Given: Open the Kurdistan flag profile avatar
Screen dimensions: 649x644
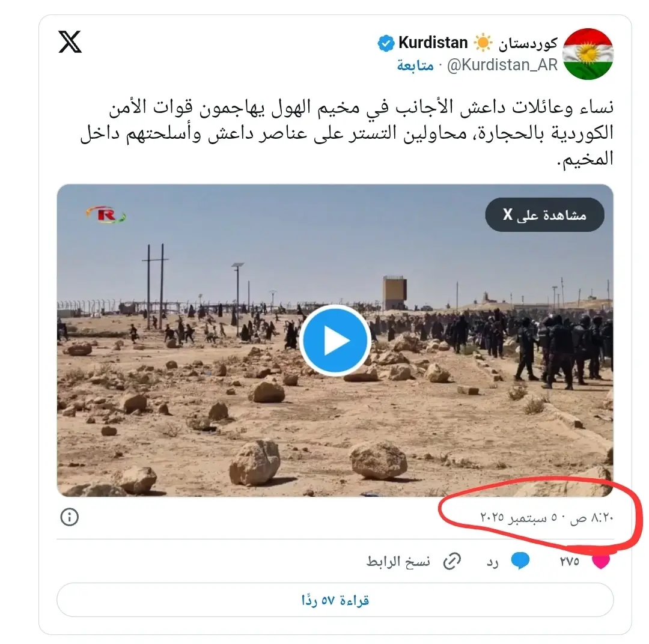Looking at the screenshot, I should (x=588, y=54).
